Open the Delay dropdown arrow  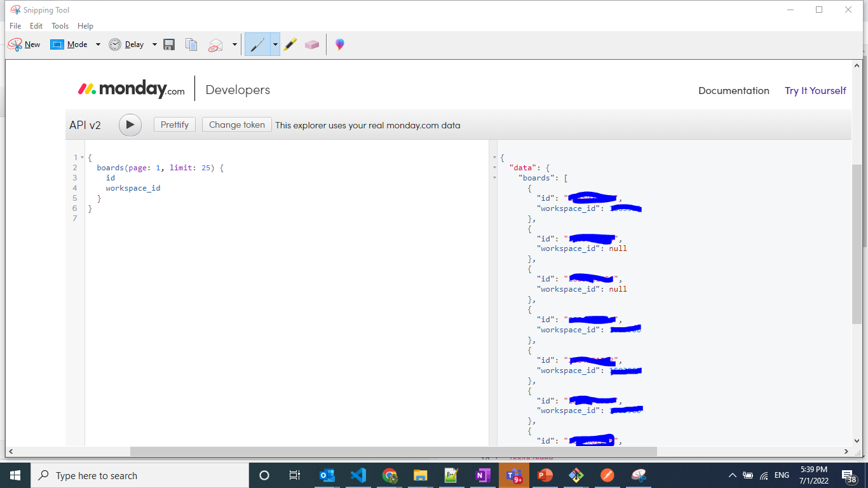[x=154, y=44]
